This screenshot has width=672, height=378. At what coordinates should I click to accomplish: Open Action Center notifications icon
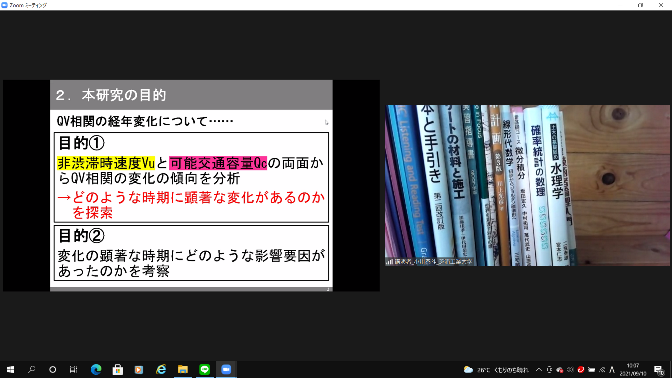pos(659,369)
